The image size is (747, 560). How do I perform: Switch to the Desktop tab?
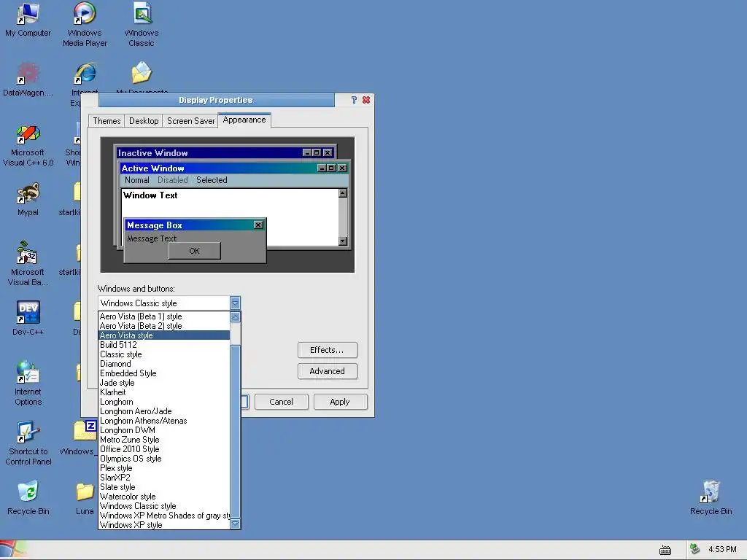tap(144, 121)
